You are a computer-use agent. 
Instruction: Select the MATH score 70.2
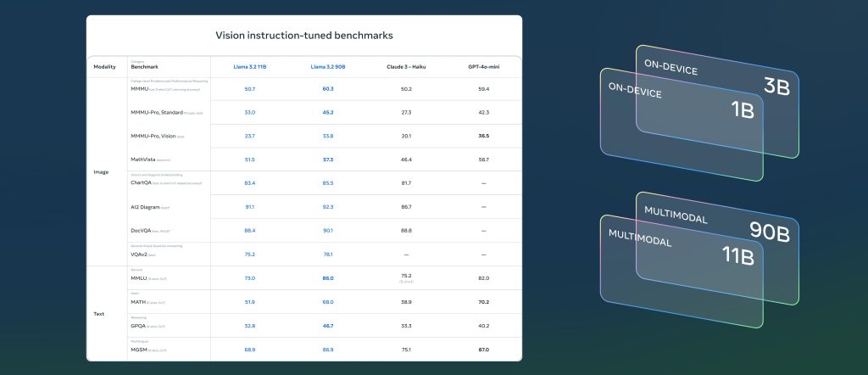(x=484, y=302)
